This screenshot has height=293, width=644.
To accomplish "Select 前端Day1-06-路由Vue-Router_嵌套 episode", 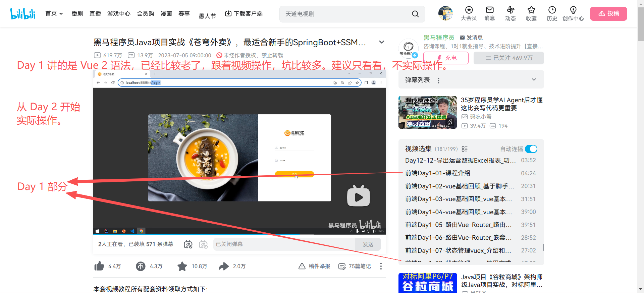I will click(x=470, y=238).
